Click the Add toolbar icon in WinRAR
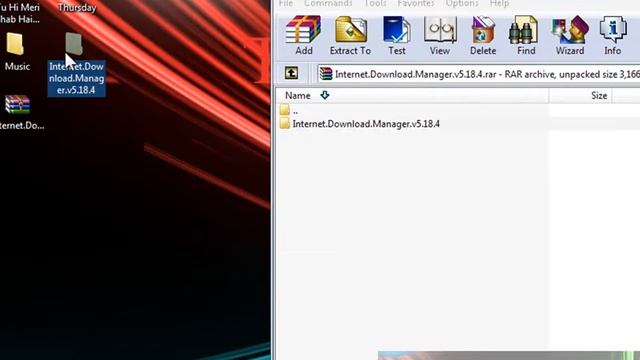 303,35
